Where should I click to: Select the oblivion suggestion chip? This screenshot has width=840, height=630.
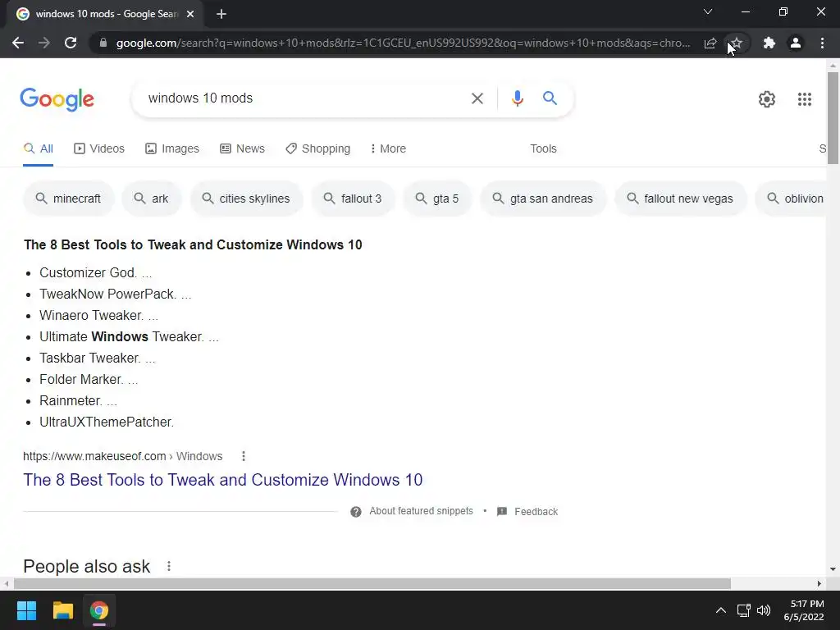click(791, 199)
